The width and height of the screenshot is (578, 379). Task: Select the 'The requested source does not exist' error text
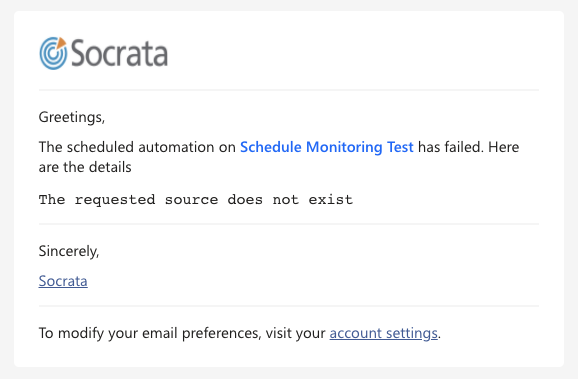tap(196, 200)
